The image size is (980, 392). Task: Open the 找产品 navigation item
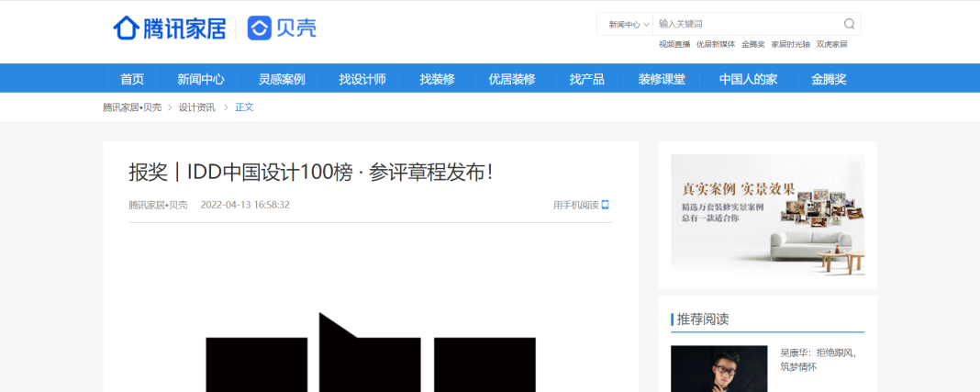(x=587, y=79)
